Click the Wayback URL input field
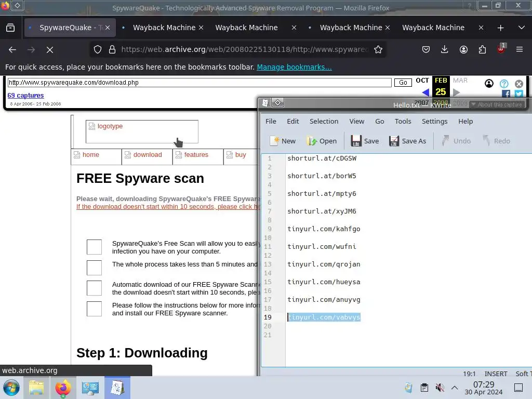The image size is (532, 399). tap(199, 83)
